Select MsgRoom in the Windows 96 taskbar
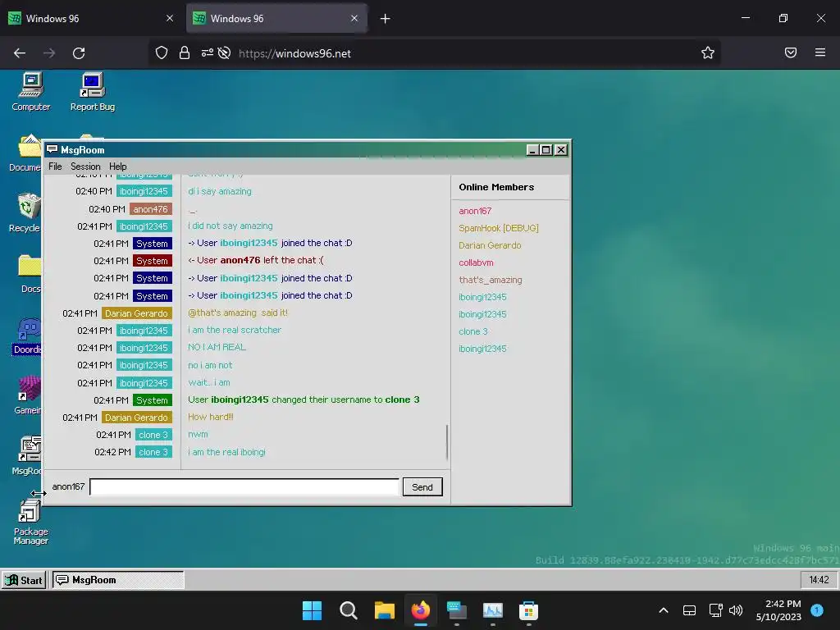840x630 pixels. pyautogui.click(x=118, y=580)
